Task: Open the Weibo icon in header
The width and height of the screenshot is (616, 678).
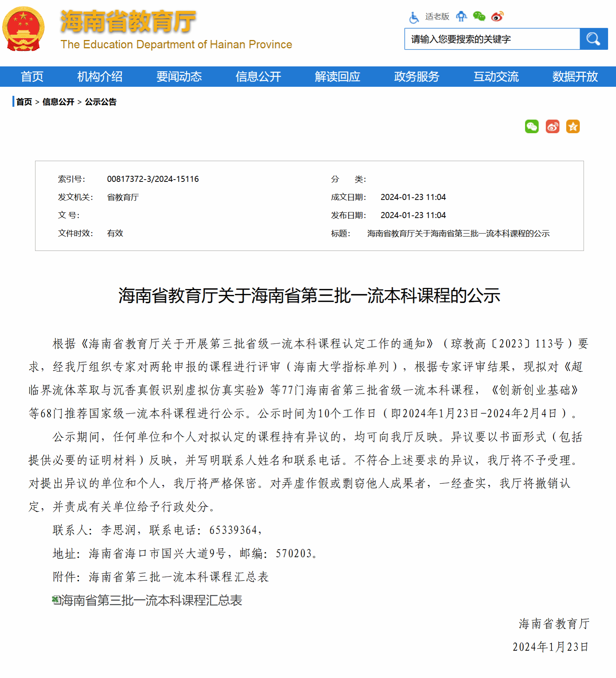Action: [497, 17]
